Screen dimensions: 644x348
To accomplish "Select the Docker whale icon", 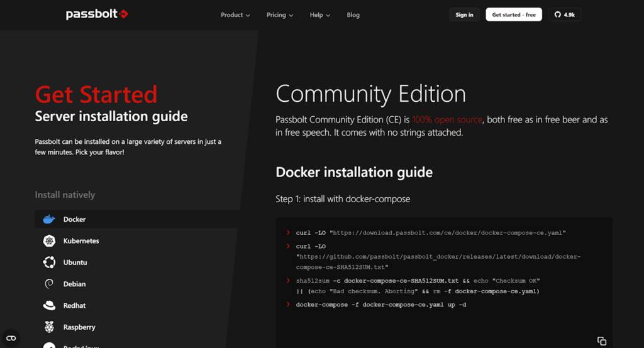I will pos(48,219).
